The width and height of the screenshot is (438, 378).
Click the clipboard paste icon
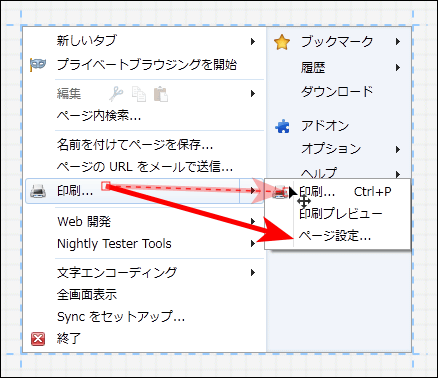[161, 94]
